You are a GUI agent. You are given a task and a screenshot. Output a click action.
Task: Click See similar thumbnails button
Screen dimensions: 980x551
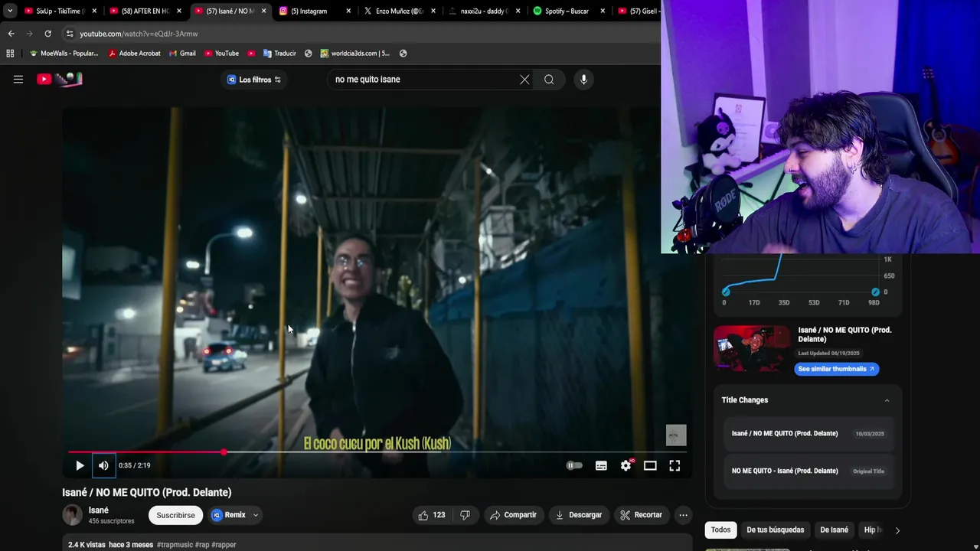836,369
